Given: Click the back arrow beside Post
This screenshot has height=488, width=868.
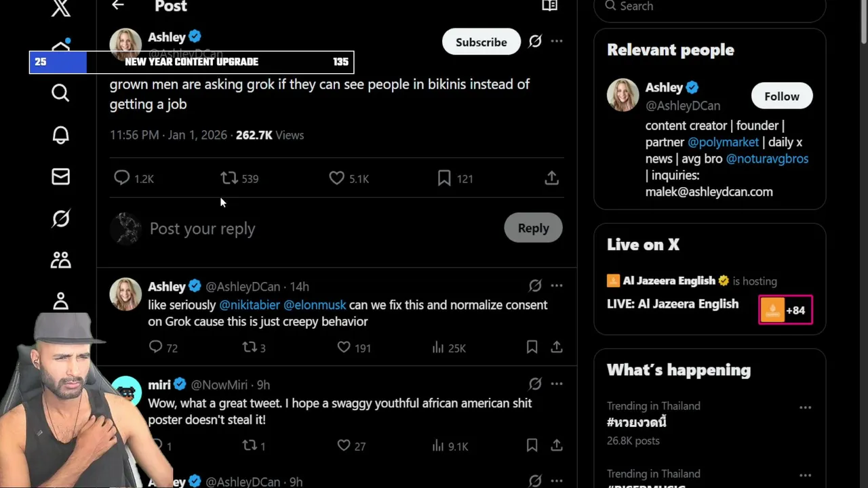Looking at the screenshot, I should (118, 5).
